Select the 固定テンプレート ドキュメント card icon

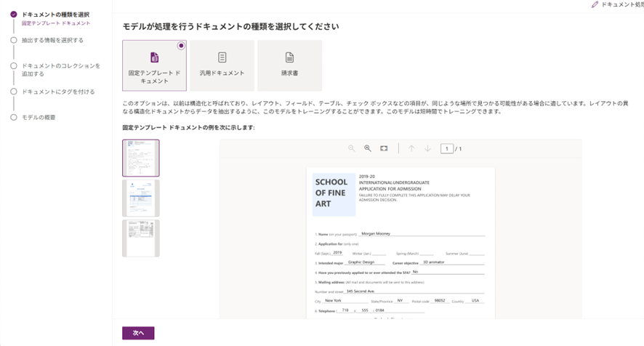(x=154, y=57)
